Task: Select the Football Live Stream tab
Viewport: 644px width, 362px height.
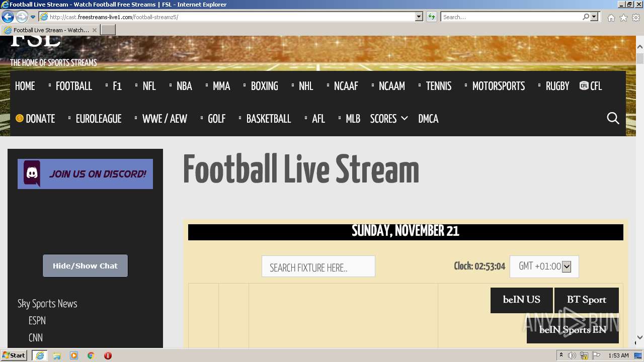Action: pos(50,30)
